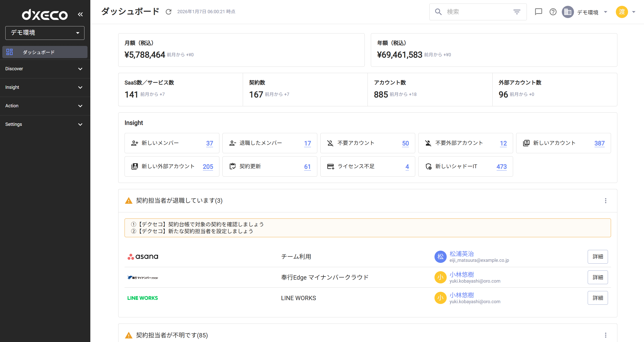Select the dashboard grid icon in sidebar
644x342 pixels.
pos(10,52)
